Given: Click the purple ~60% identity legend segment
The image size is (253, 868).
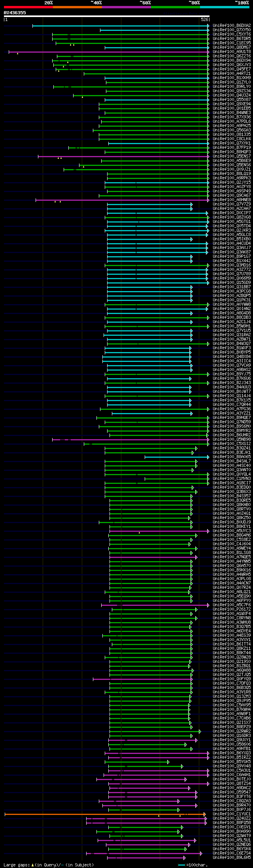Looking at the screenshot, I should [x=126, y=7].
